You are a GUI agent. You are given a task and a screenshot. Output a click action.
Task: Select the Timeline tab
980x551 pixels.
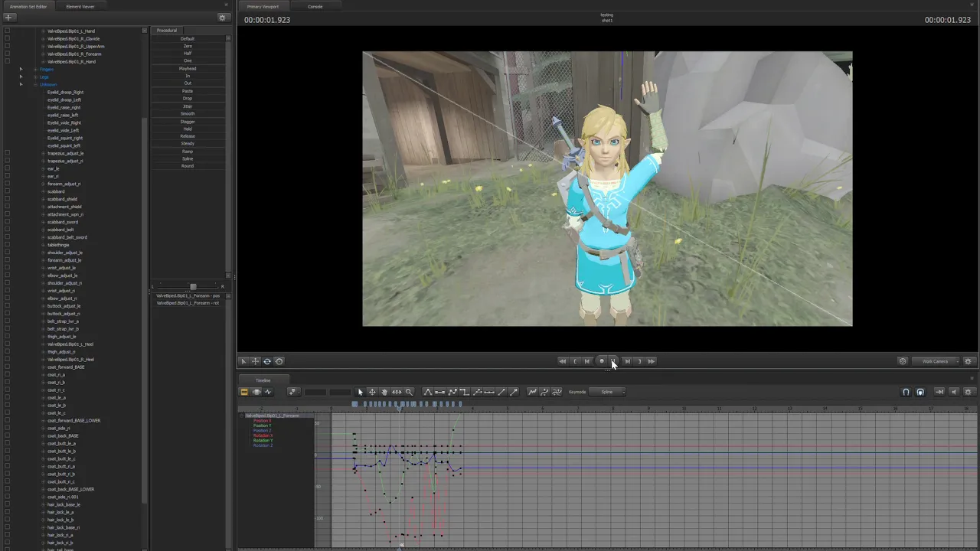(263, 380)
